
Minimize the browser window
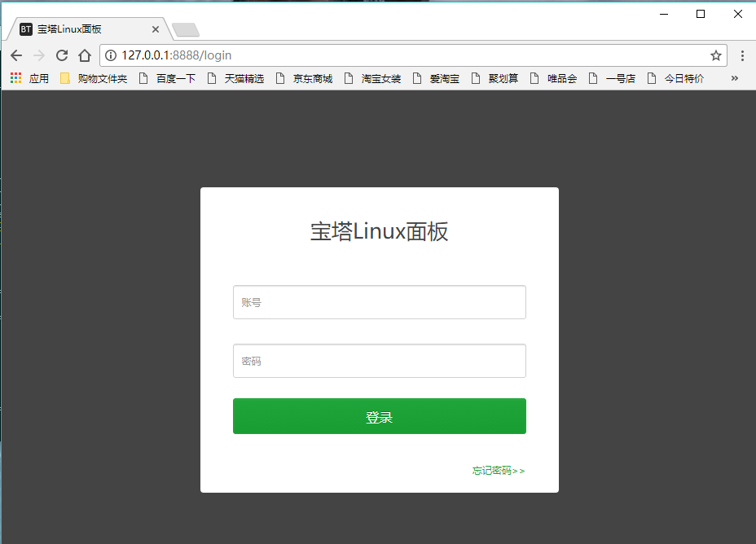tap(664, 14)
